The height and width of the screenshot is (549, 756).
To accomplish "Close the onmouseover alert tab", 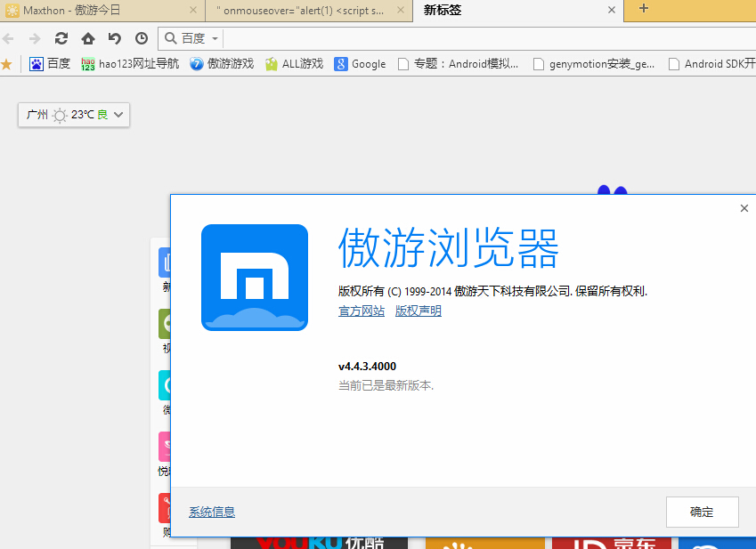I will click(400, 10).
